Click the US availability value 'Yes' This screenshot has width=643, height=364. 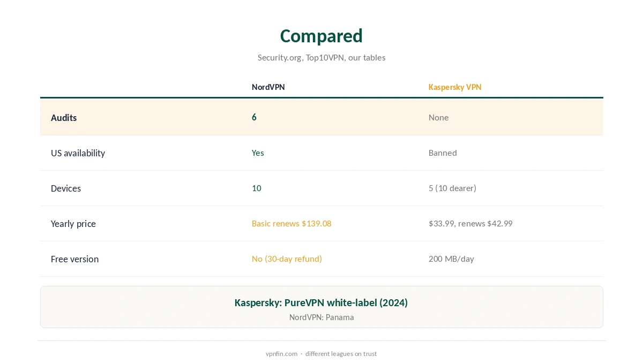coord(258,153)
